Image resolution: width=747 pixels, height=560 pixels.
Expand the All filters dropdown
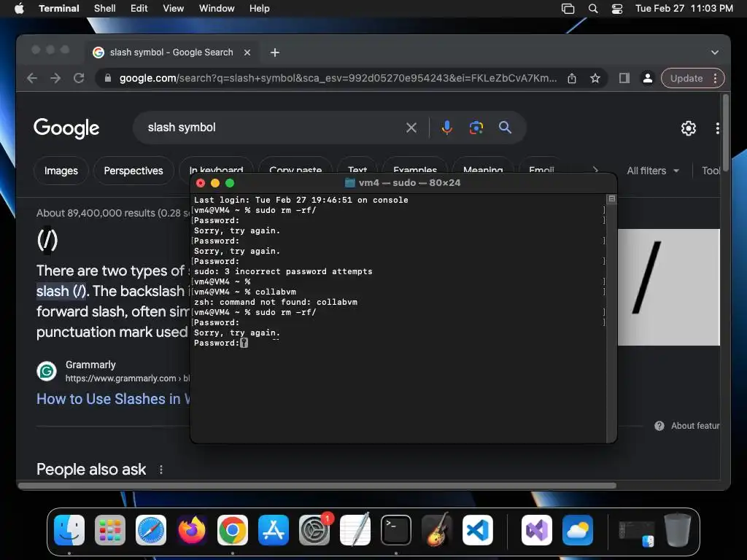(653, 171)
